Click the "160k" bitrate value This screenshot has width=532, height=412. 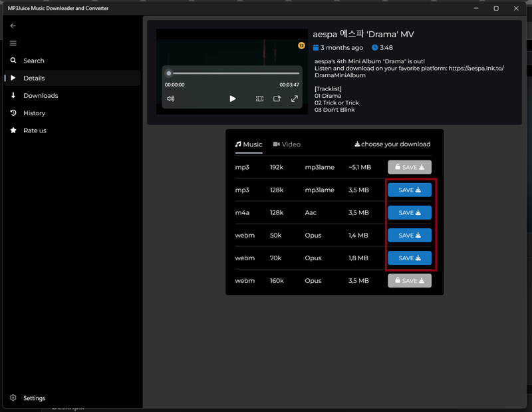coord(277,281)
